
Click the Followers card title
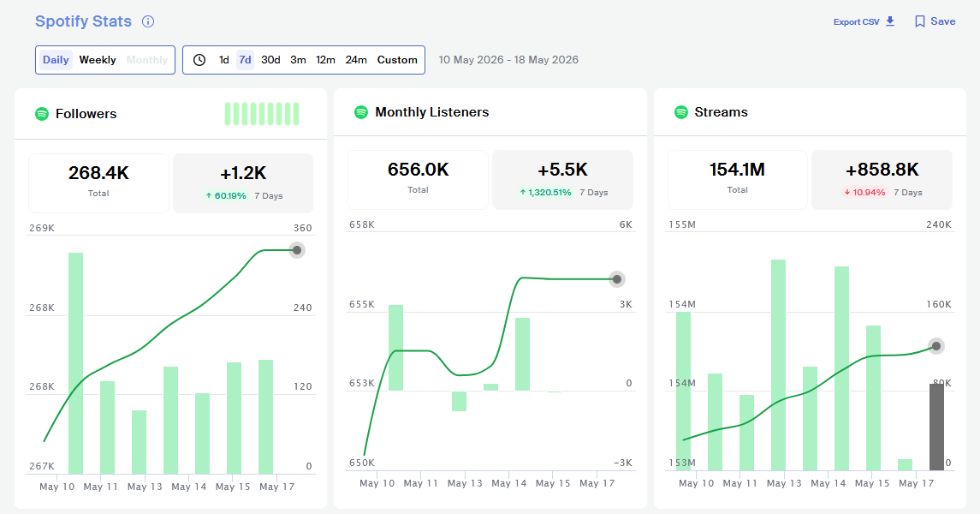coord(86,114)
